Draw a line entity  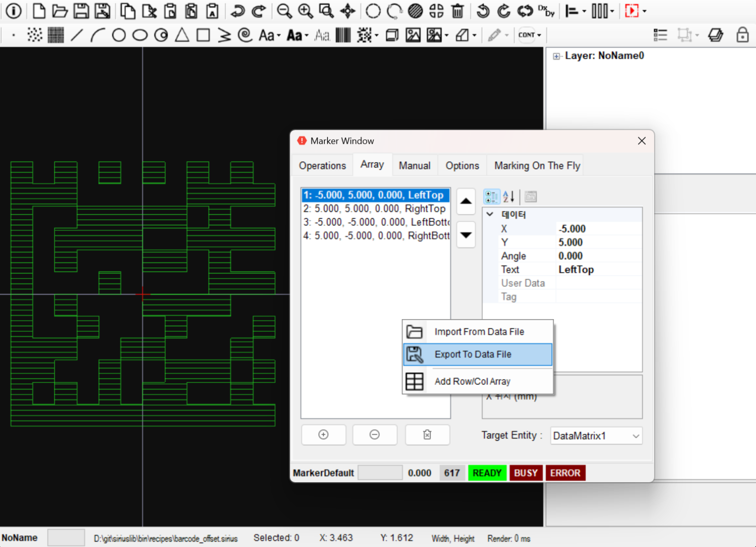click(x=77, y=35)
